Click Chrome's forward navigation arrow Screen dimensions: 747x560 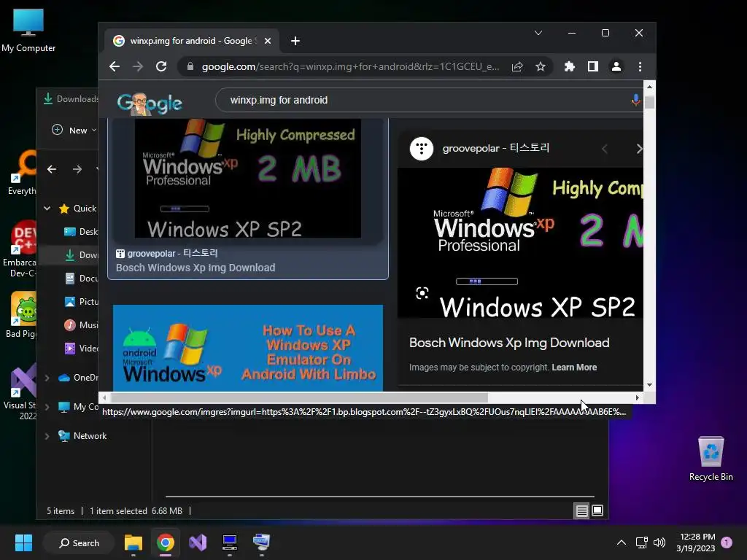pos(138,66)
